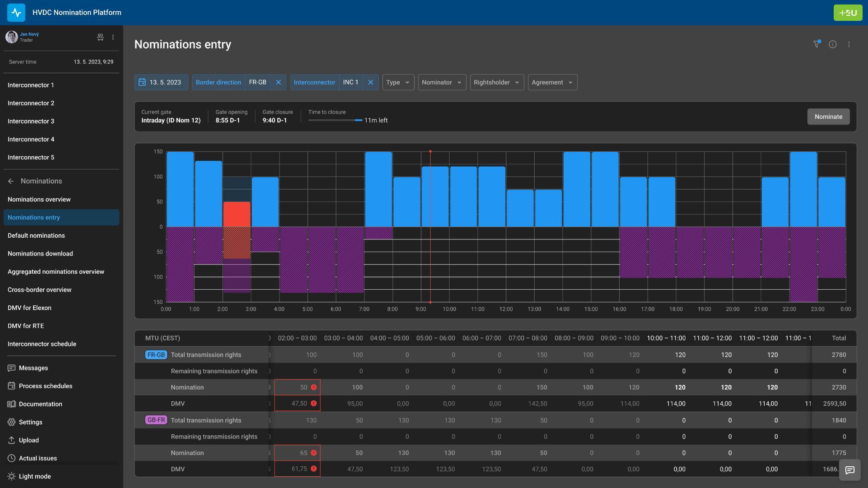This screenshot has width=868, height=488.
Task: Click the calendar icon on date chip
Action: pyautogui.click(x=142, y=82)
